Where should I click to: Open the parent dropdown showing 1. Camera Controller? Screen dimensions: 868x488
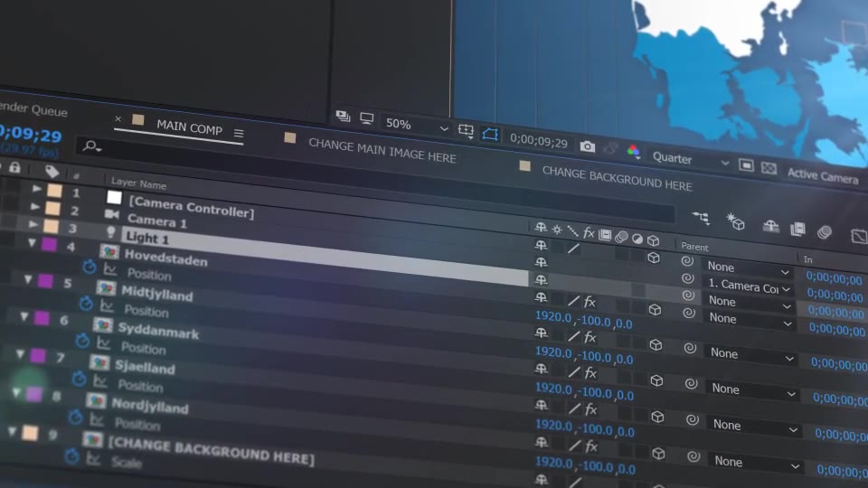point(749,286)
